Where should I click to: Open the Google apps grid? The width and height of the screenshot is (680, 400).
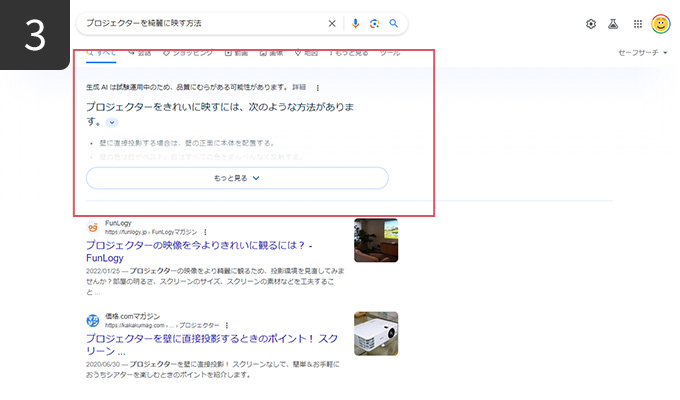pyautogui.click(x=637, y=24)
